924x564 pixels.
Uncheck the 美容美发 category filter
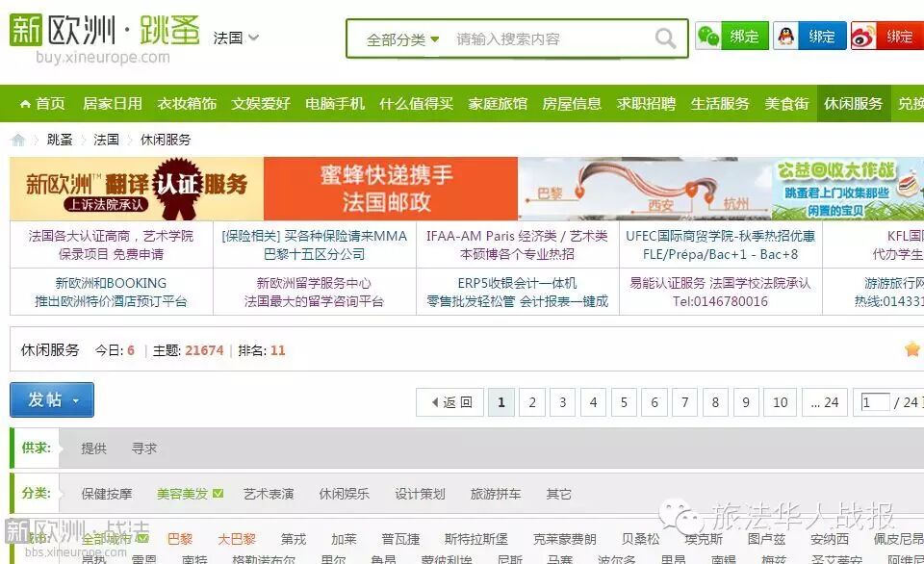pos(190,494)
